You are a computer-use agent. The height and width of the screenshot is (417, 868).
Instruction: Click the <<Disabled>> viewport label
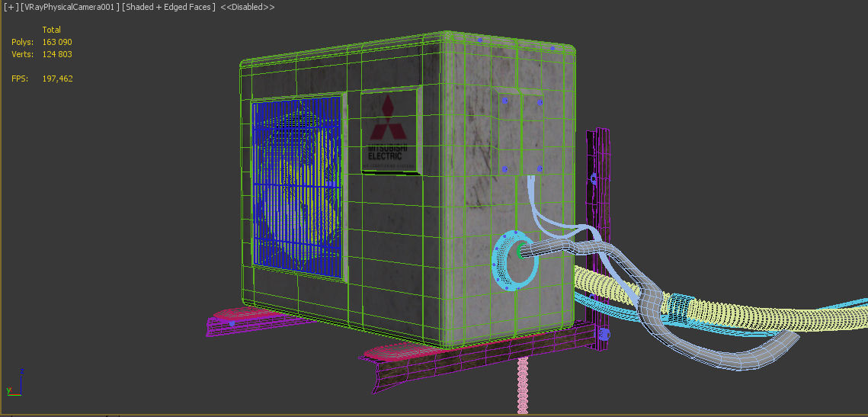pyautogui.click(x=248, y=7)
